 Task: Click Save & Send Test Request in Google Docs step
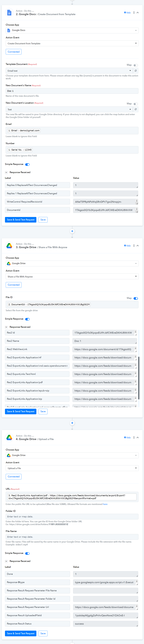(x=21, y=220)
